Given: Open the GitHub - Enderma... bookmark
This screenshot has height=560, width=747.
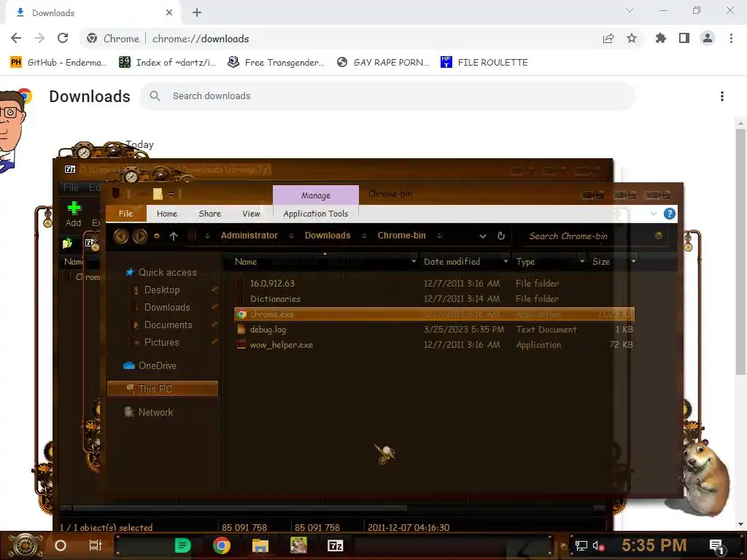Looking at the screenshot, I should (x=58, y=63).
